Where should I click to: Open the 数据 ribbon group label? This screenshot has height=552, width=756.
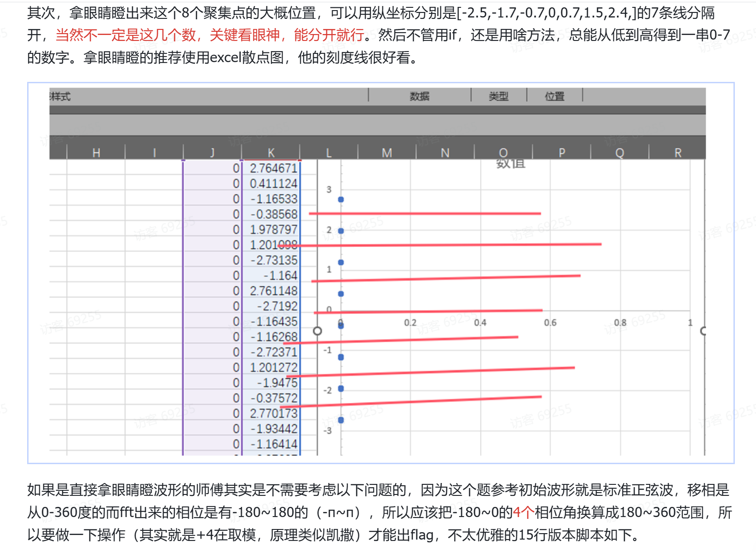coord(420,96)
